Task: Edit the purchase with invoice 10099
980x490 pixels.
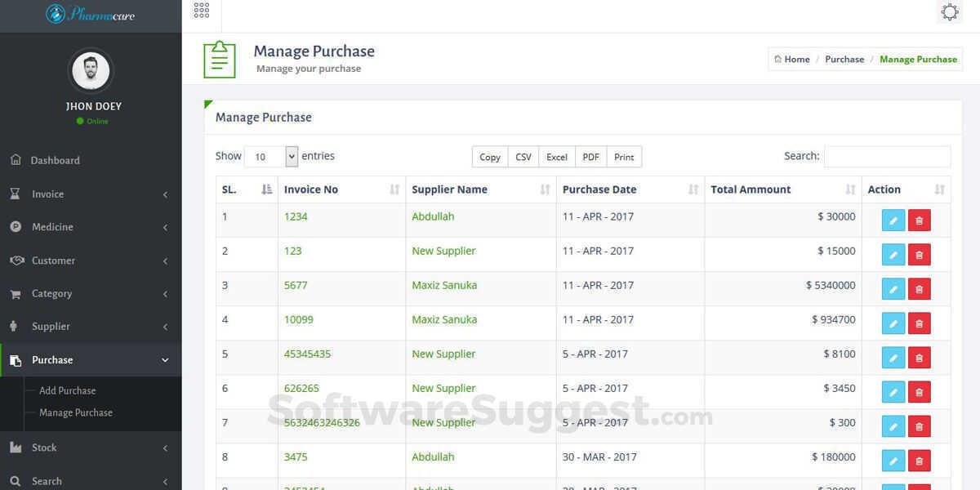Action: coord(893,323)
